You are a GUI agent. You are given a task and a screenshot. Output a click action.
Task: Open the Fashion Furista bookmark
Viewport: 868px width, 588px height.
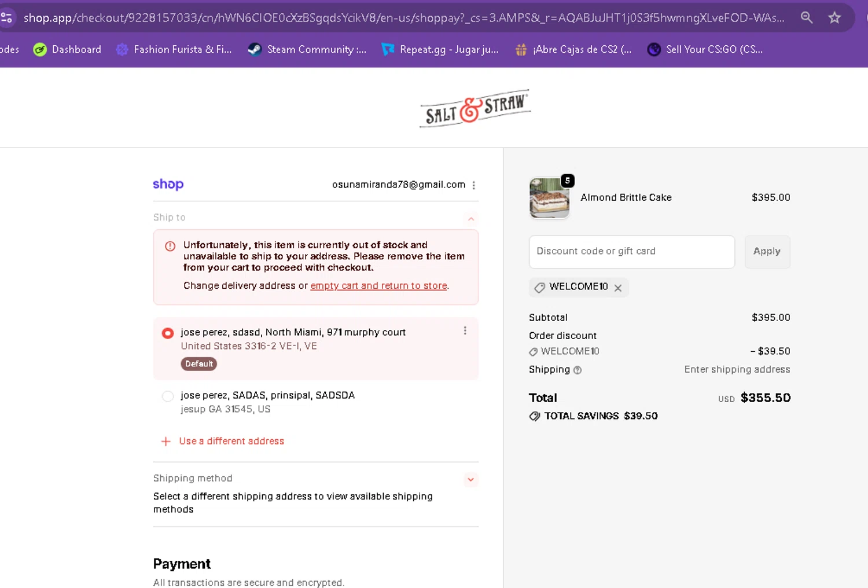[x=174, y=49]
